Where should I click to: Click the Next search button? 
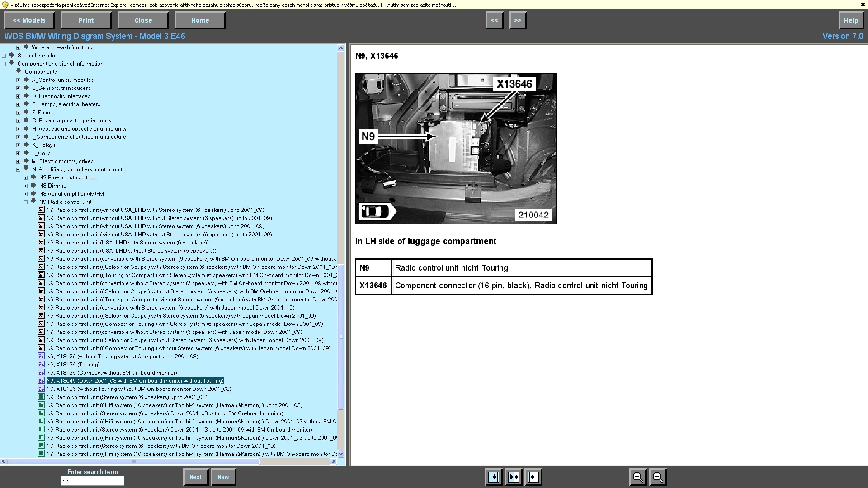[195, 477]
